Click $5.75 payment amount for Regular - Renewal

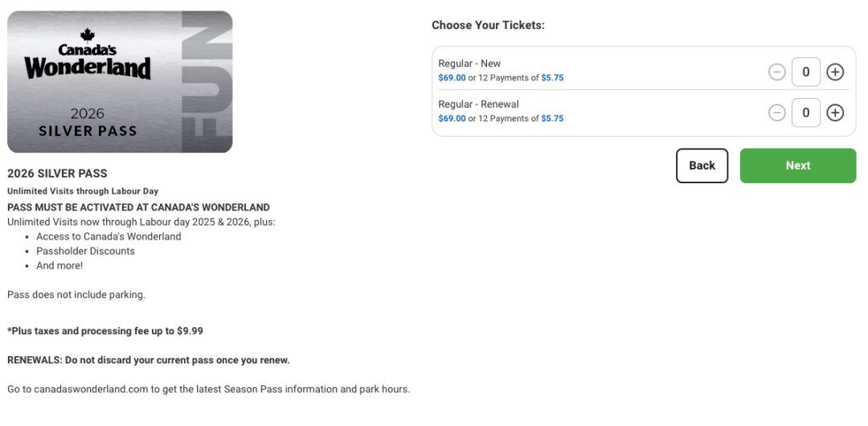coord(552,118)
